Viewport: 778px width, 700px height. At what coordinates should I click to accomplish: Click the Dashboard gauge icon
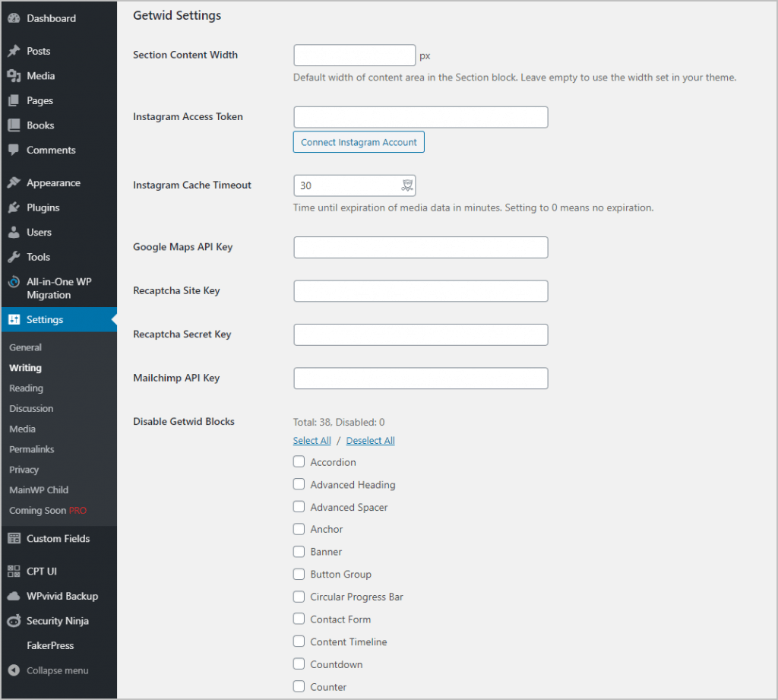(x=14, y=18)
